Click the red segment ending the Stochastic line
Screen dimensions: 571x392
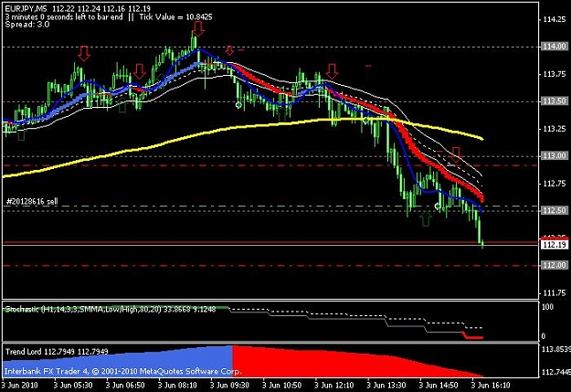pyautogui.click(x=473, y=336)
